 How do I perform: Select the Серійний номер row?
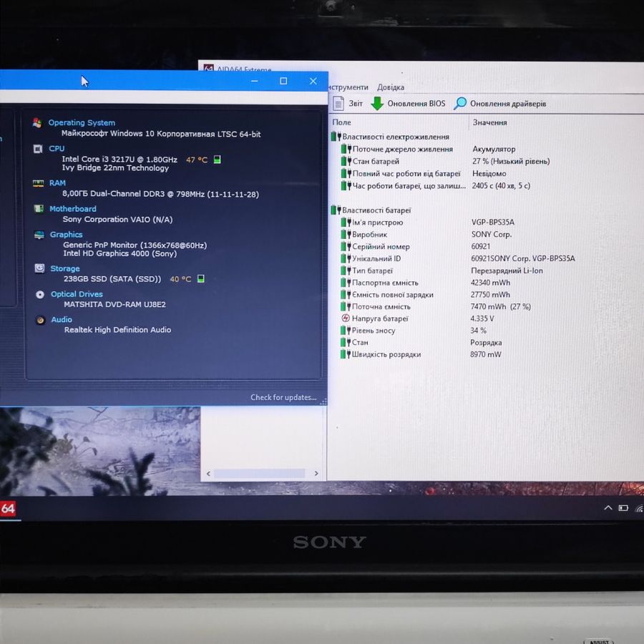click(x=415, y=246)
